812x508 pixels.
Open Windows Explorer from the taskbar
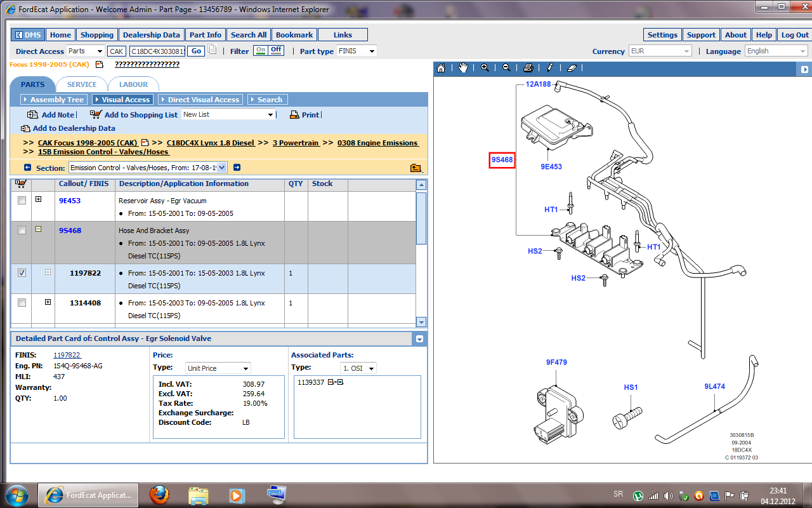tap(199, 495)
